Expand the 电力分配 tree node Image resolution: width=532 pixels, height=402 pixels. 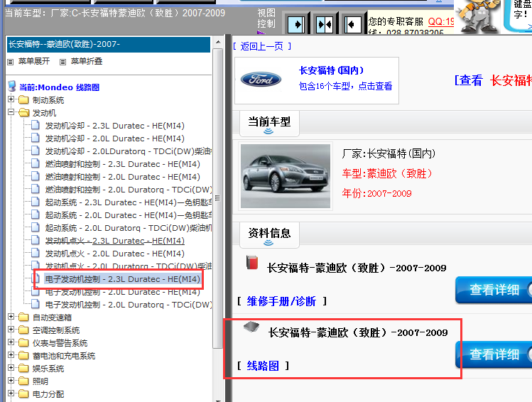click(x=11, y=393)
